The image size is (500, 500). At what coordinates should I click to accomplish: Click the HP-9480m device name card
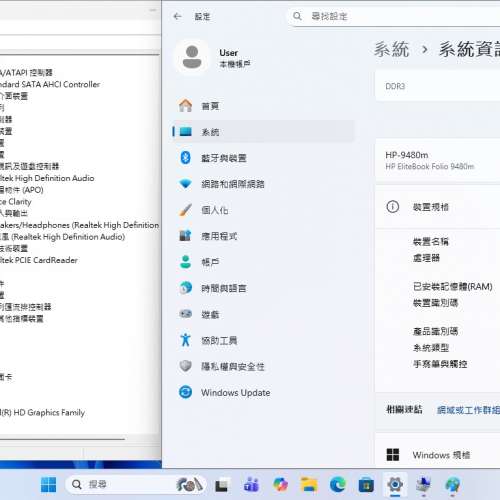[437, 161]
